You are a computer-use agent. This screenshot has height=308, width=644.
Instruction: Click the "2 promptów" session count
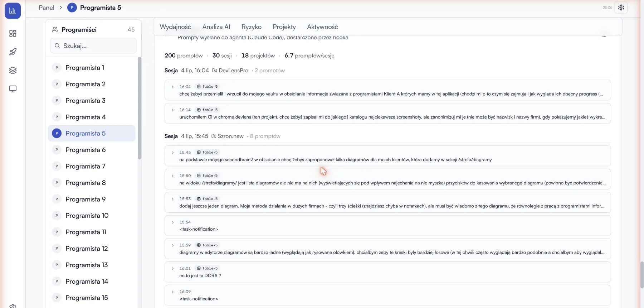tap(270, 71)
